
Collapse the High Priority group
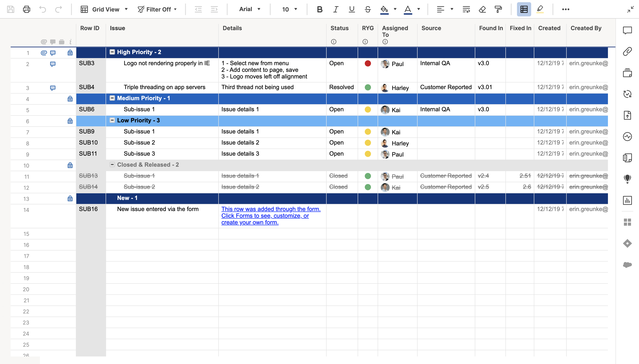(112, 52)
